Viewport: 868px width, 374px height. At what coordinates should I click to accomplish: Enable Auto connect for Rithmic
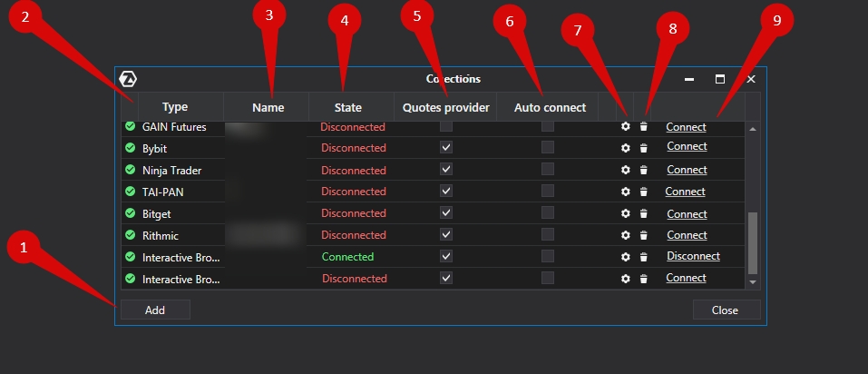547,235
